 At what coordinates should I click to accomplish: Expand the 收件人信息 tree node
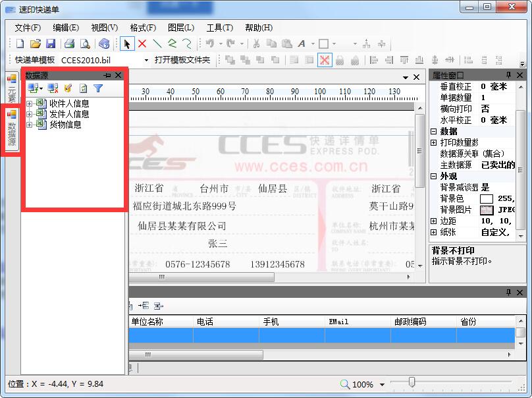pos(29,103)
